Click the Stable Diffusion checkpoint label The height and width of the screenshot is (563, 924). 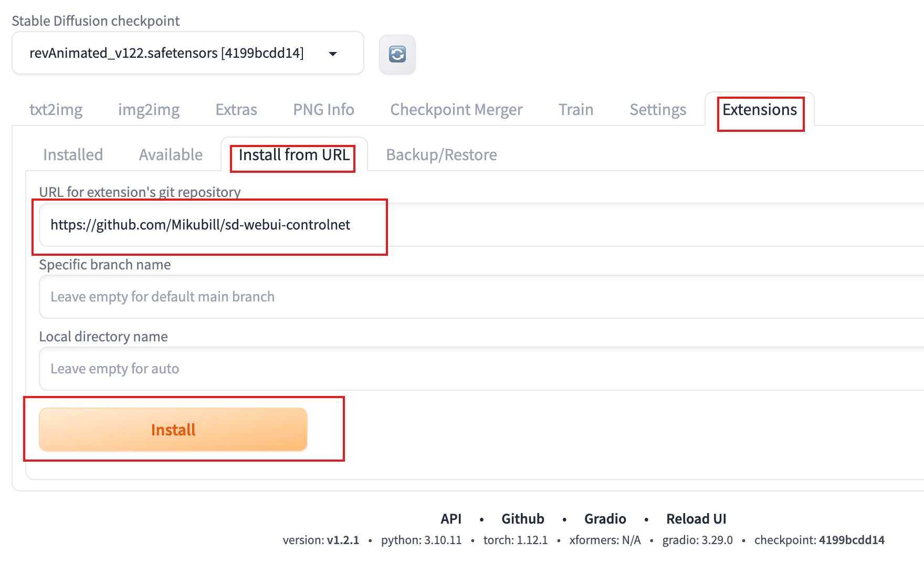click(96, 20)
